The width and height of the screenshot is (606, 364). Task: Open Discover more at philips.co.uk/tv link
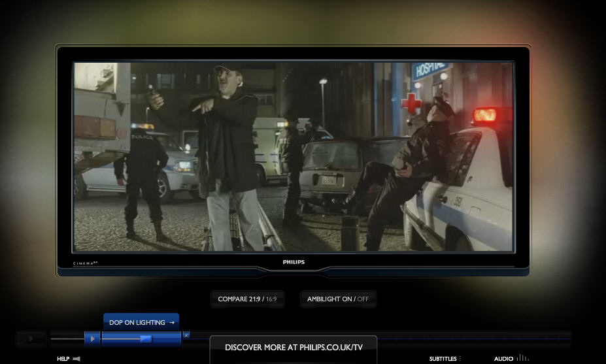pos(294,348)
